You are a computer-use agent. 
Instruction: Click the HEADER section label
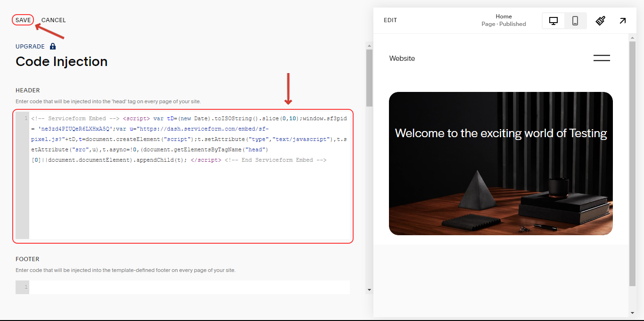coord(28,91)
